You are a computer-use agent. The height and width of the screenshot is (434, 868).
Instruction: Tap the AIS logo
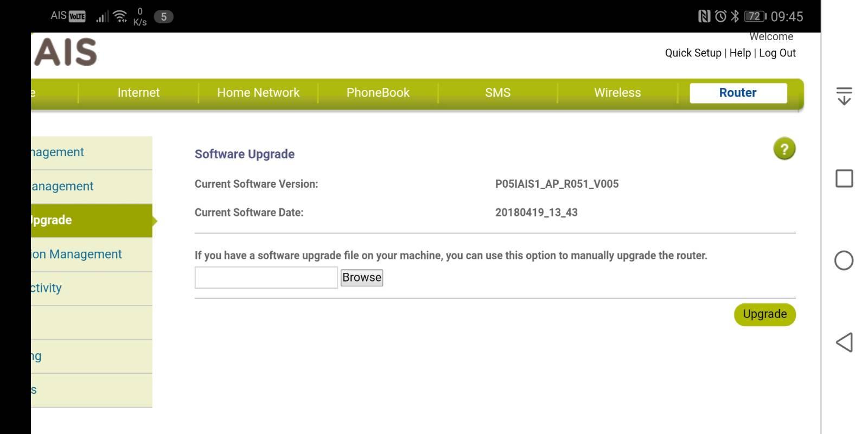click(x=65, y=52)
